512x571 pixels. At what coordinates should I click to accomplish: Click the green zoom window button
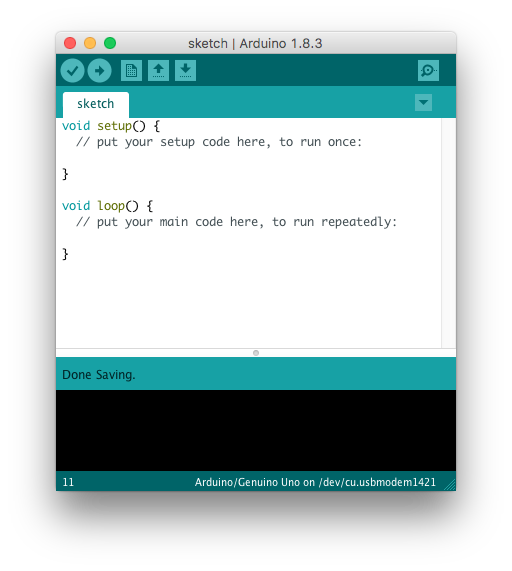[110, 43]
